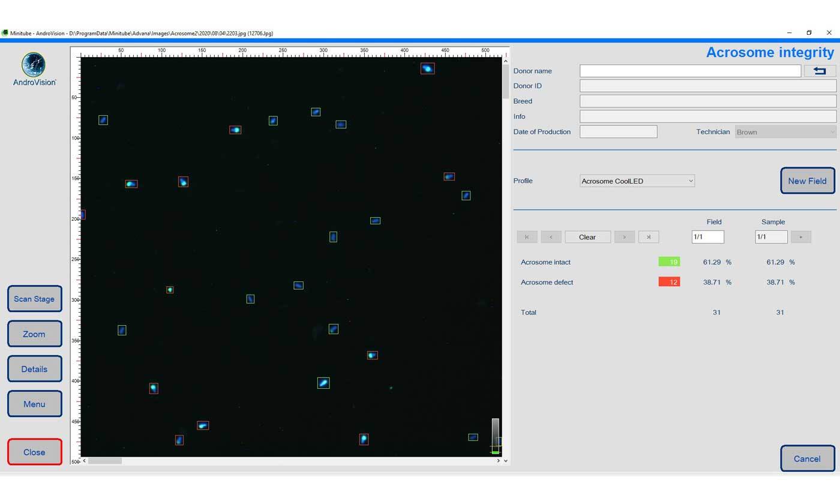Screen dimensions: 840x504
Task: Click the Zoom button in sidebar
Action: point(34,334)
